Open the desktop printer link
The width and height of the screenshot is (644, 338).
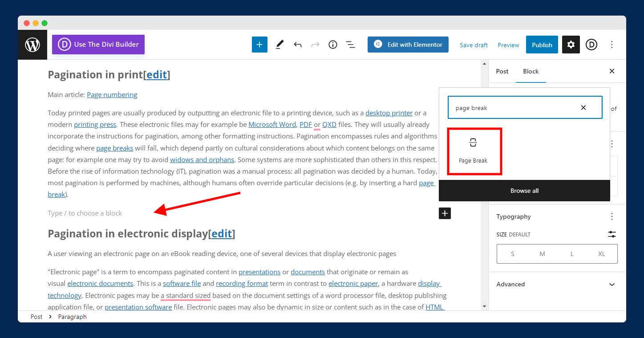point(389,113)
